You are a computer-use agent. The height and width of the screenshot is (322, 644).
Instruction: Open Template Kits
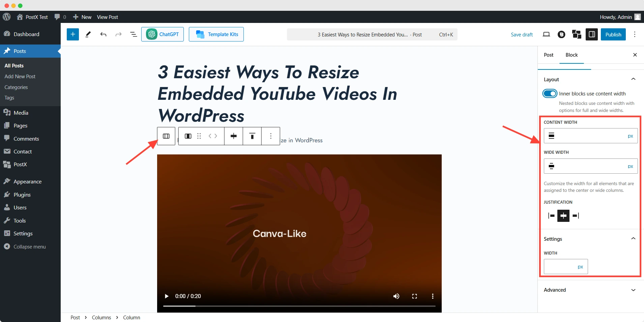click(216, 34)
